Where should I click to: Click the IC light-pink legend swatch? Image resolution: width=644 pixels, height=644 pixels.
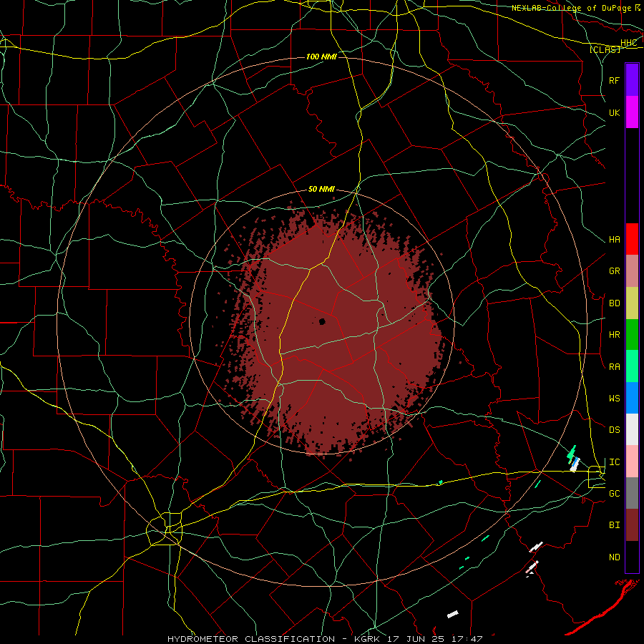pyautogui.click(x=632, y=462)
